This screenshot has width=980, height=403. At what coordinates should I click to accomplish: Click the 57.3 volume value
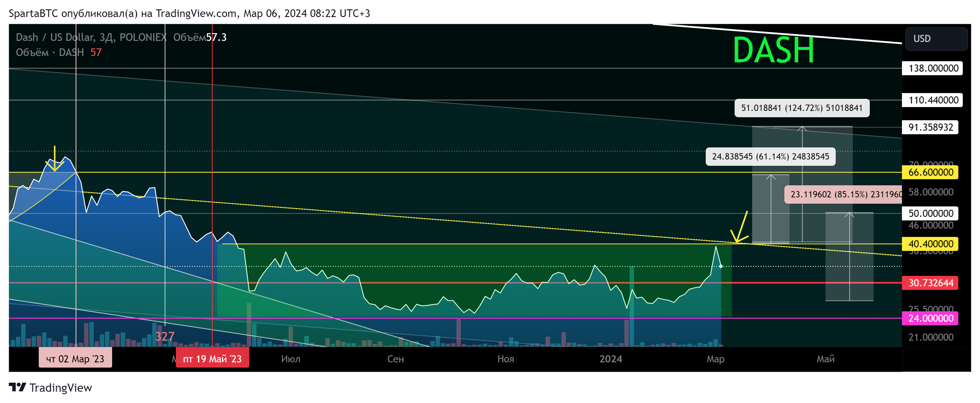[217, 37]
